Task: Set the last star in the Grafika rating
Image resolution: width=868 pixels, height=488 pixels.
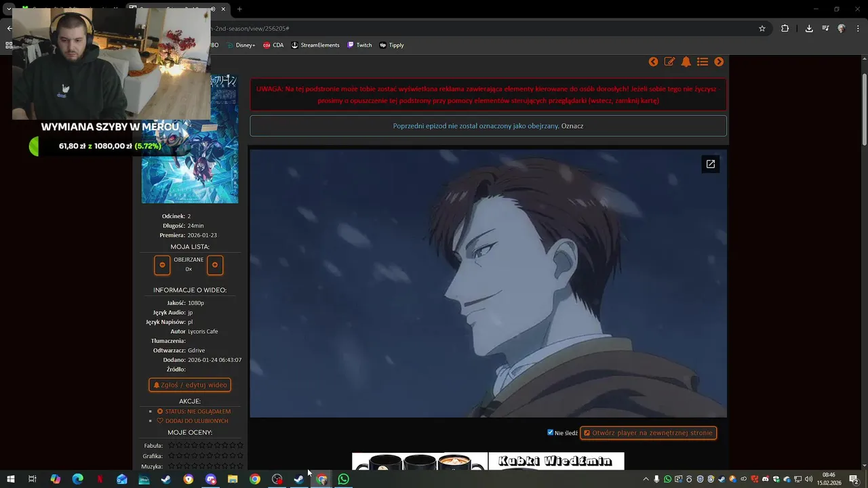Action: 240,456
